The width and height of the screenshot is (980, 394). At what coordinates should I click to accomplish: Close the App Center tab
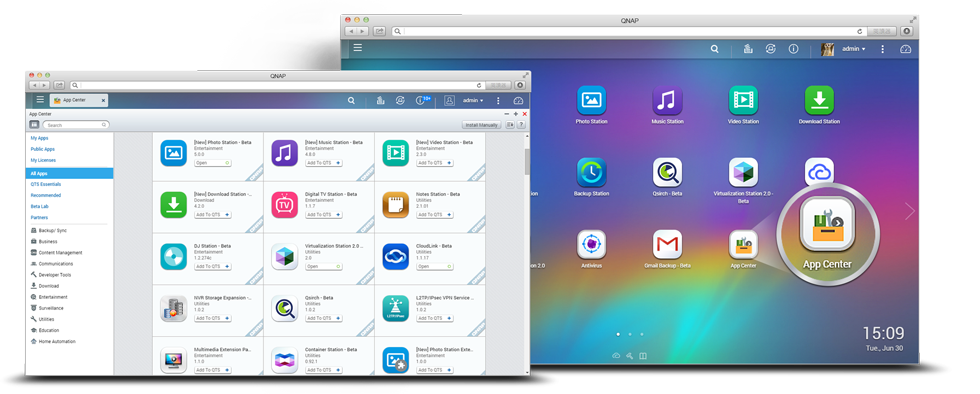(x=103, y=100)
